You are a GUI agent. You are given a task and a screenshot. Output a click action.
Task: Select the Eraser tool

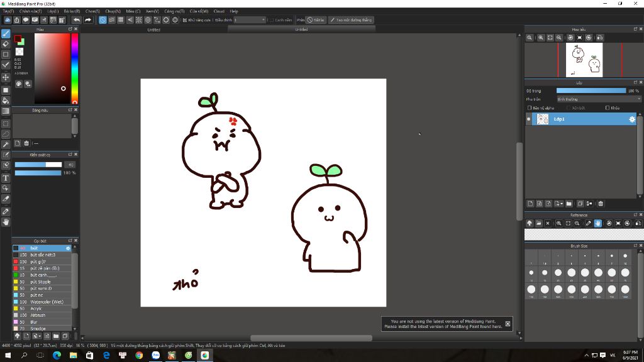point(6,44)
